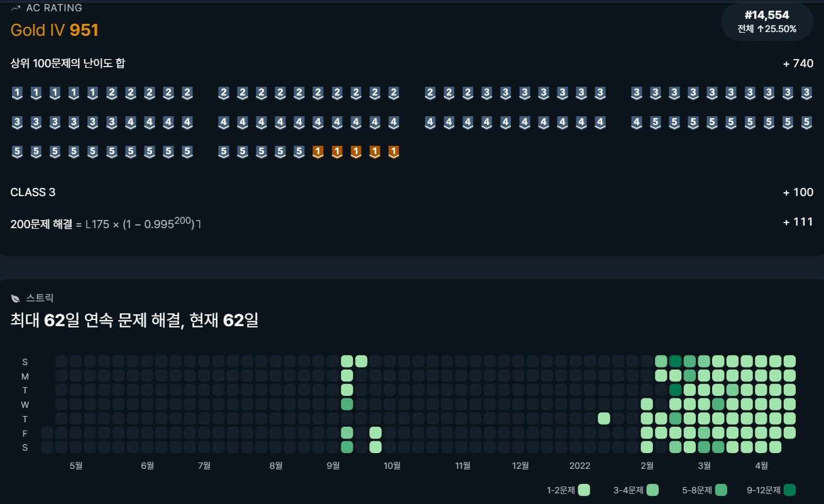Open the Silver 5 badge just before gold badges
Screen dimensions: 824x504
[299, 151]
